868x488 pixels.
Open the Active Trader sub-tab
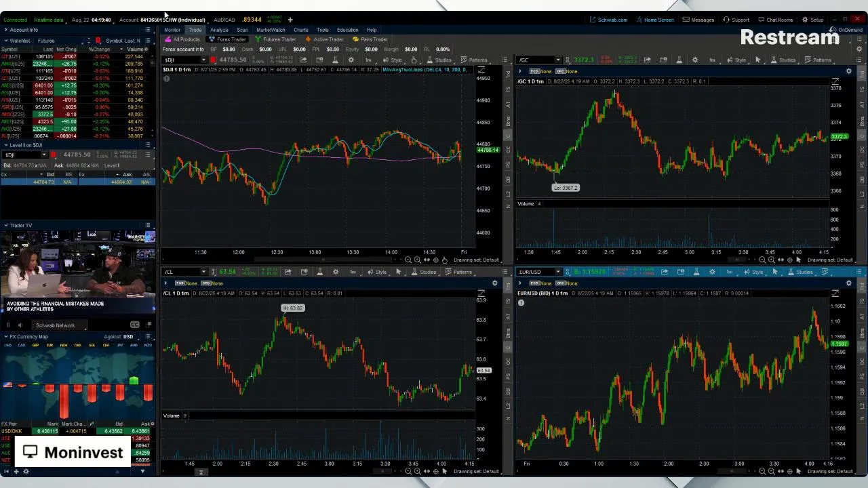[324, 39]
